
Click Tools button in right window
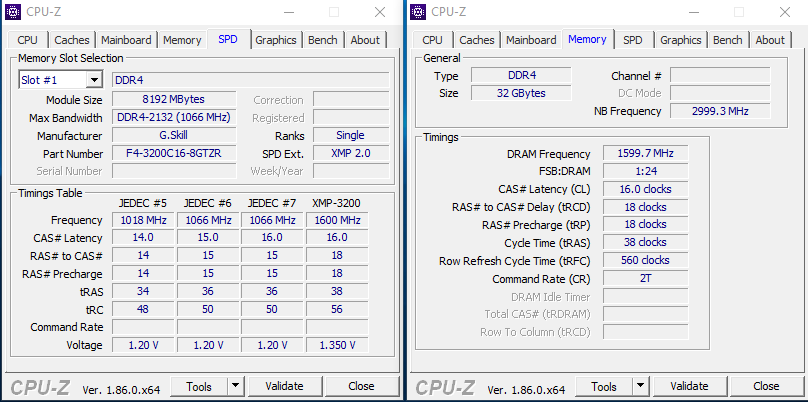click(604, 386)
